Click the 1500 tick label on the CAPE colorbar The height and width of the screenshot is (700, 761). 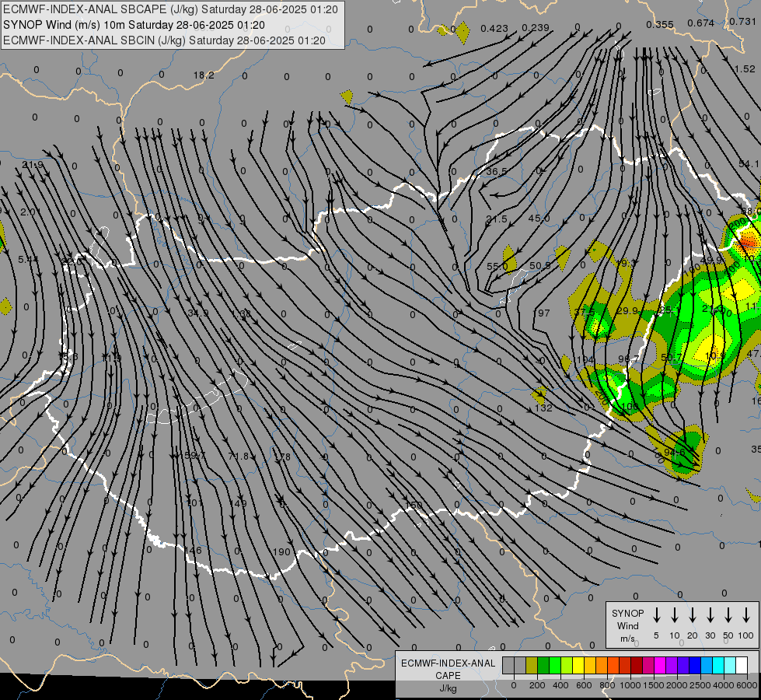654,685
